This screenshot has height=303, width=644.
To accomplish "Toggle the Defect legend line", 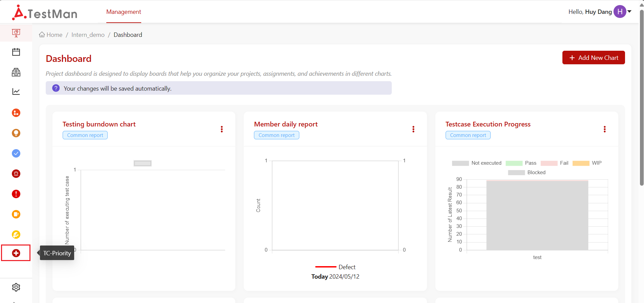I will tap(335, 267).
